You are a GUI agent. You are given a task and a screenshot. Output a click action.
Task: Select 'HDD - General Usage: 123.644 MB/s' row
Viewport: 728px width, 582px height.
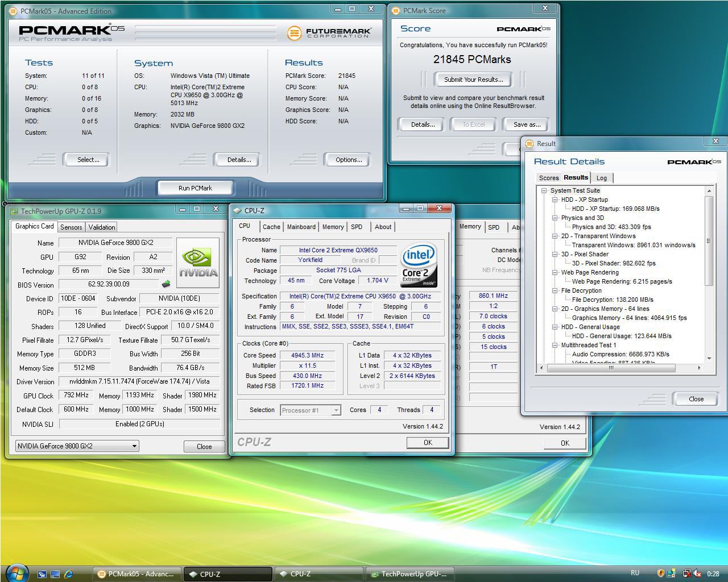(x=622, y=336)
